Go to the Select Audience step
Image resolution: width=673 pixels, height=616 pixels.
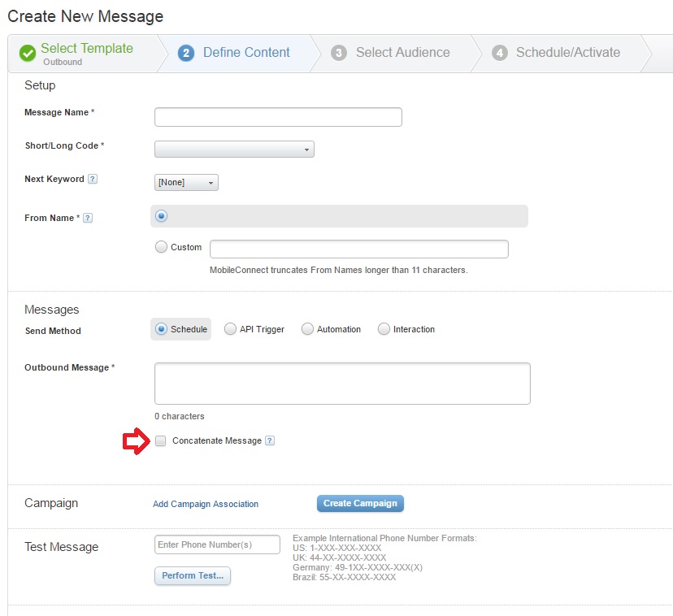(x=402, y=53)
